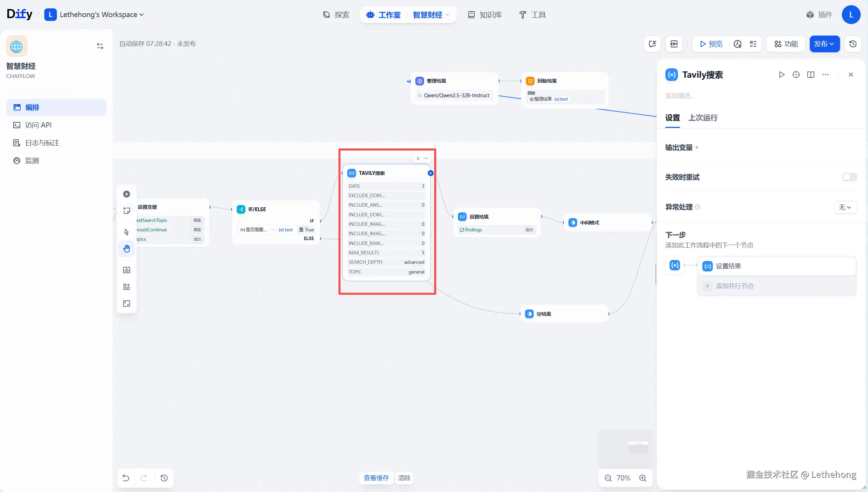Click the organize nodes grid icon
Screen dimensions: 868x492
(x=127, y=287)
